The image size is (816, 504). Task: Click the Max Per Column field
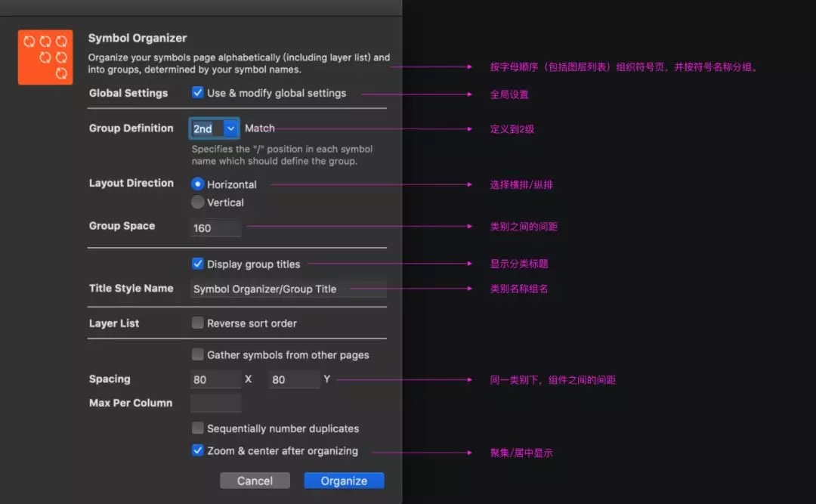coord(216,404)
